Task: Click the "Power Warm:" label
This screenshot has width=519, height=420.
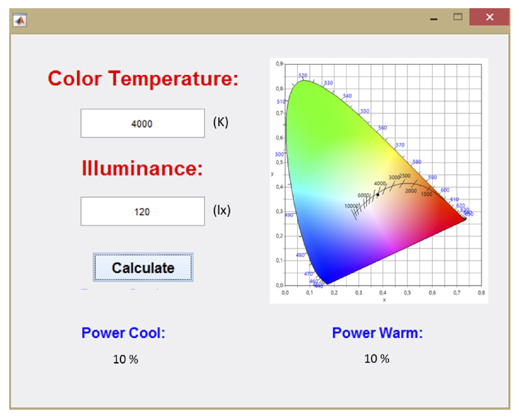Action: 377,333
